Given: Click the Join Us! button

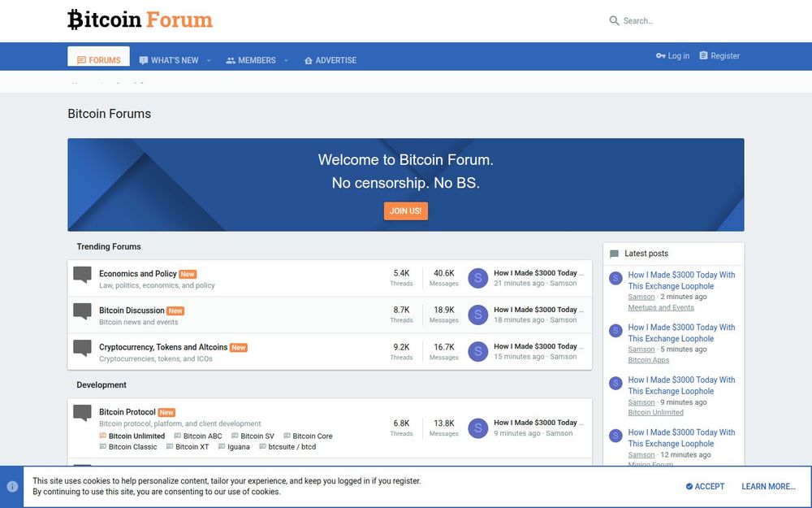Looking at the screenshot, I should point(405,211).
